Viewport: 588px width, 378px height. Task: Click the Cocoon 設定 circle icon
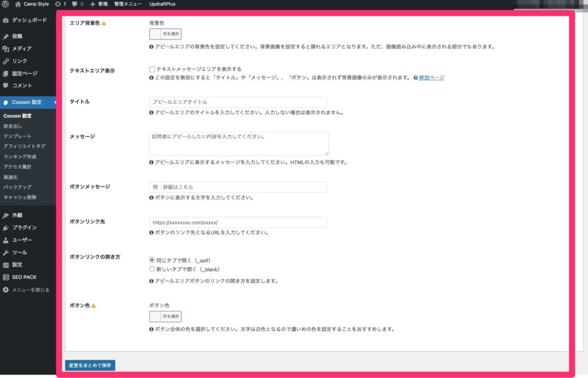[x=6, y=102]
